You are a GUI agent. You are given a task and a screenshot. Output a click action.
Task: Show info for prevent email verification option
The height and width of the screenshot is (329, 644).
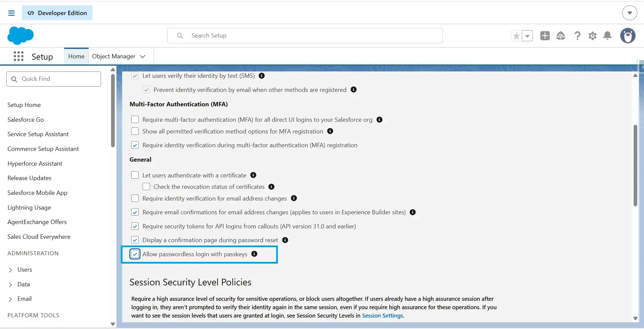[x=353, y=90]
